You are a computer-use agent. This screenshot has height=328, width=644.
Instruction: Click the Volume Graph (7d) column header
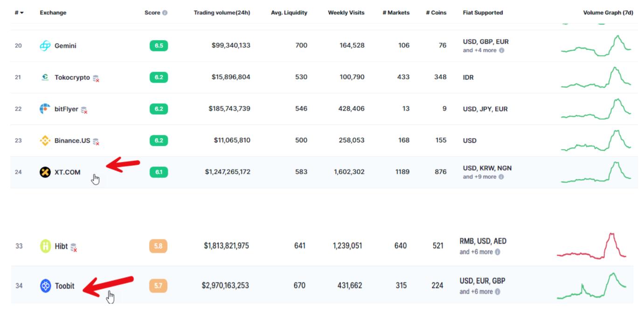click(608, 13)
